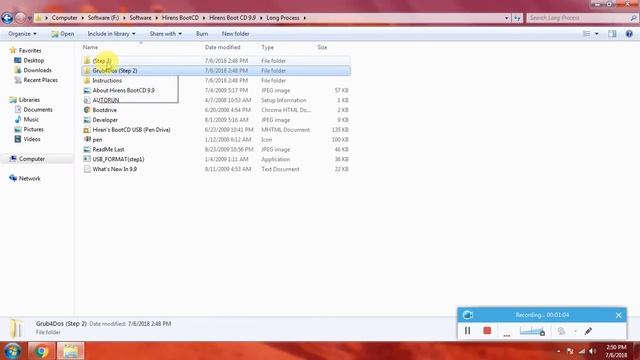
Task: Create a New folder from toolbar
Action: 236,34
